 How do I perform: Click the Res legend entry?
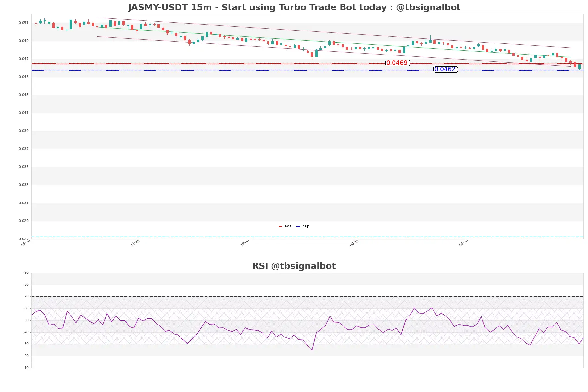point(285,226)
